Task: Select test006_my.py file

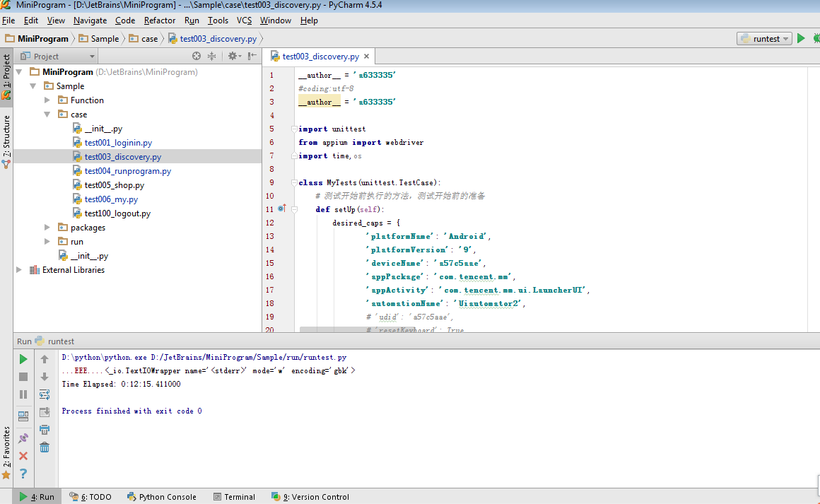Action: click(x=111, y=199)
